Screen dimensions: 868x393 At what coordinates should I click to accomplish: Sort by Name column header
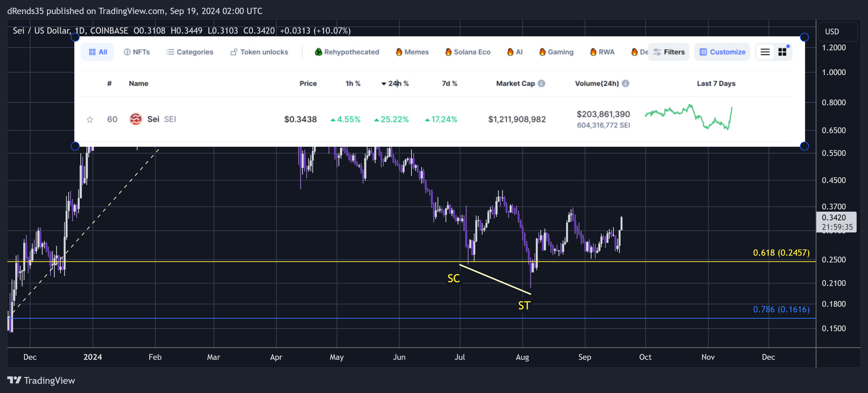(138, 83)
